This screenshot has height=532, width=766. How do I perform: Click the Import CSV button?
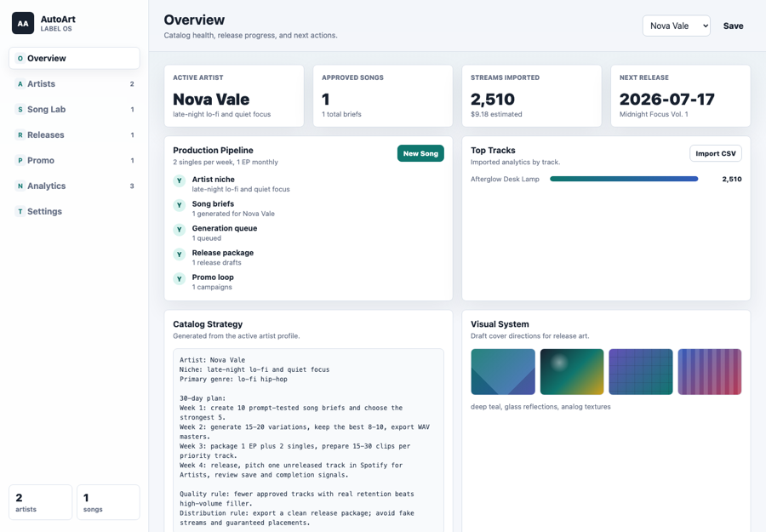pyautogui.click(x=716, y=153)
